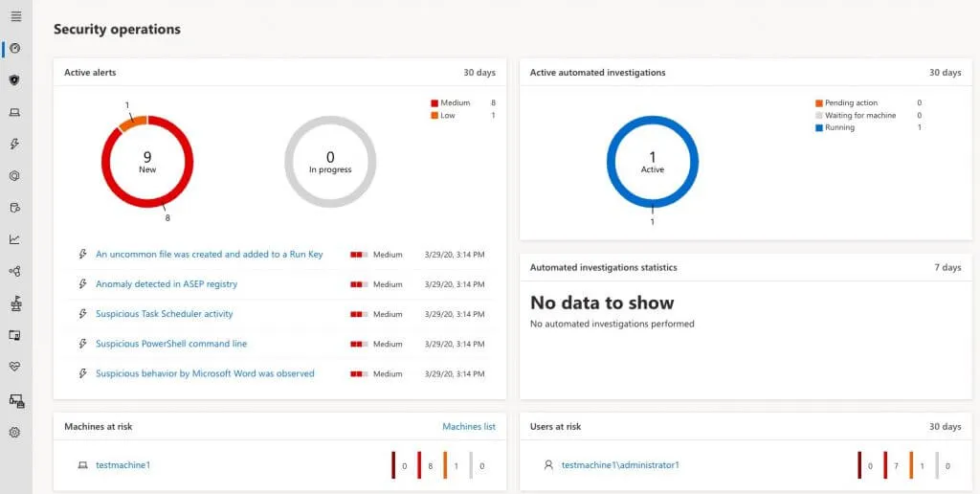Click the red Medium legend color swatch
Screen dimensions: 980x494
coord(434,103)
